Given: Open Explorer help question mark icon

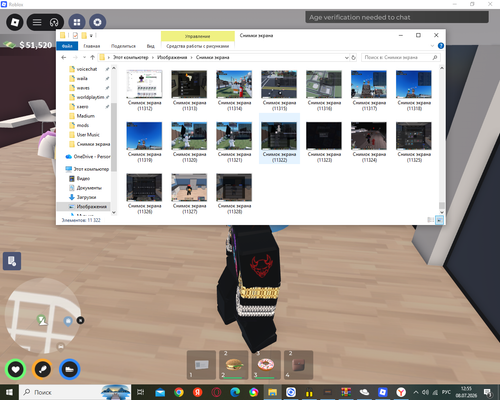Looking at the screenshot, I should click(441, 46).
